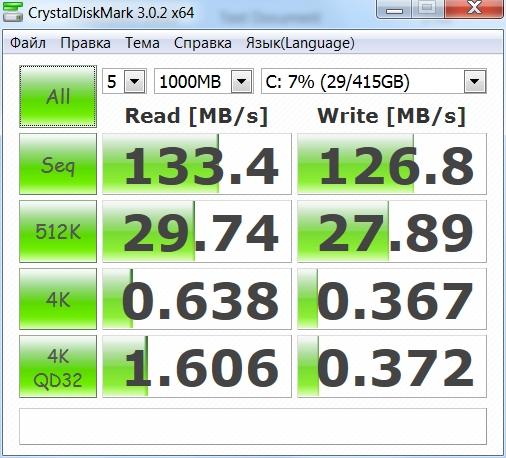Run all benchmarks with the All button
This screenshot has width=506, height=458.
tap(58, 97)
